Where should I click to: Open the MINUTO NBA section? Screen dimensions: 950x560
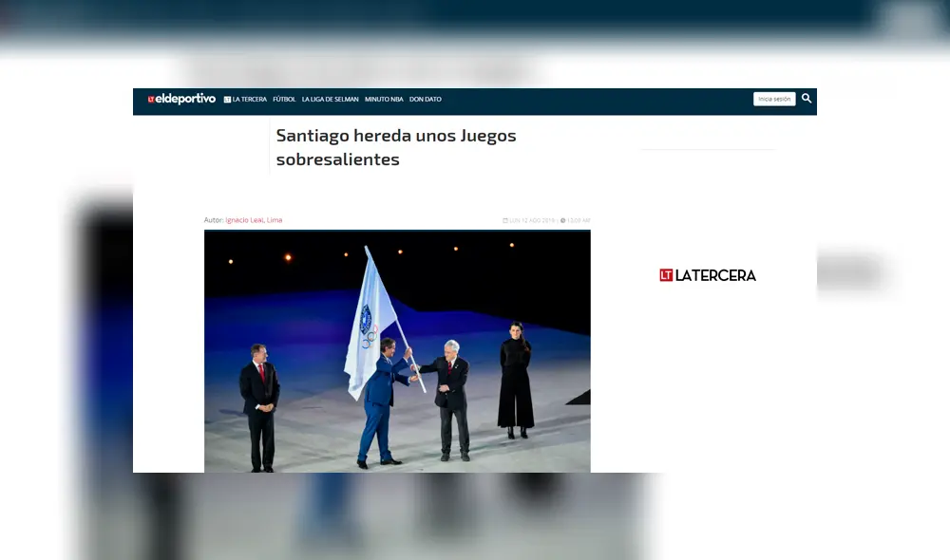[383, 99]
